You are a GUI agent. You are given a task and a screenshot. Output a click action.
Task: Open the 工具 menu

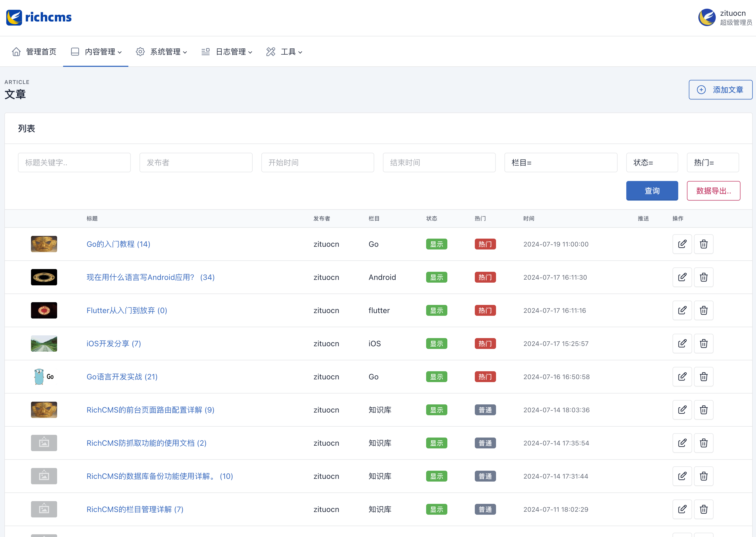(x=284, y=52)
